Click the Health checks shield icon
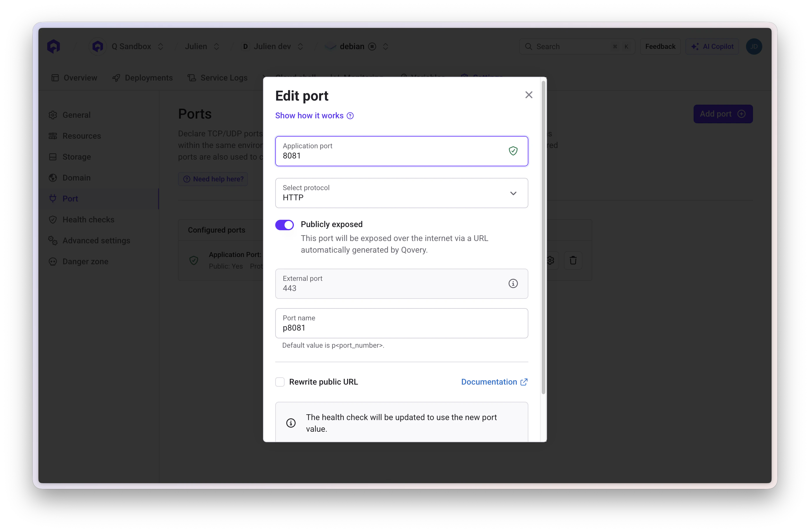This screenshot has height=532, width=810. coord(53,220)
